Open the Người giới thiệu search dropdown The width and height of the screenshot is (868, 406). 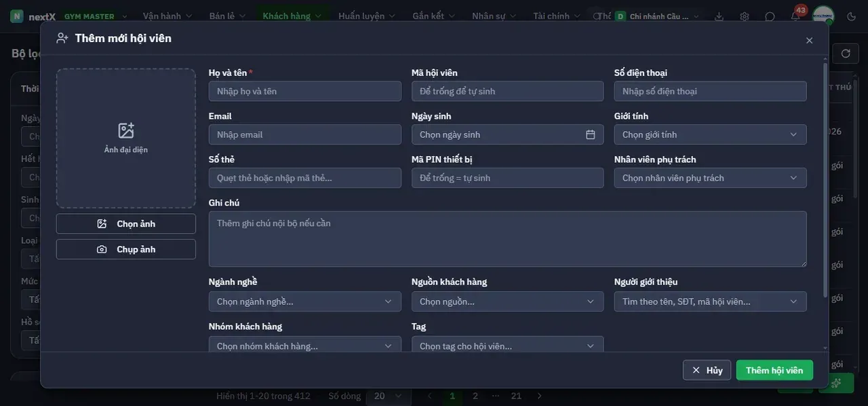(711, 301)
